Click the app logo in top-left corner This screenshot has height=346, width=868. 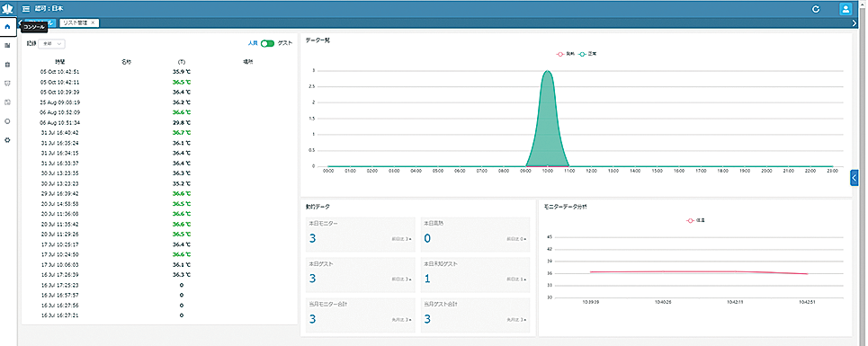8,9
